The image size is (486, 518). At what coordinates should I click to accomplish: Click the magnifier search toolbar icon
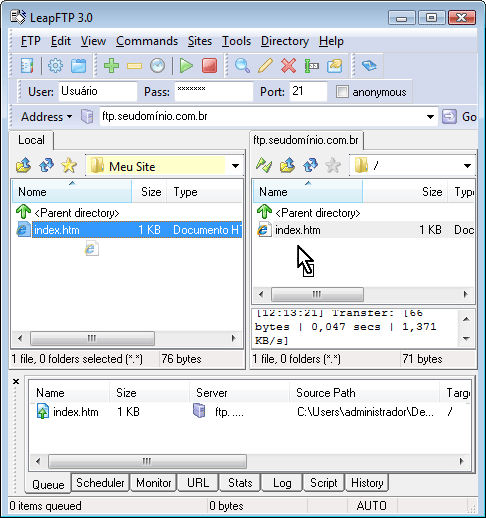click(242, 65)
